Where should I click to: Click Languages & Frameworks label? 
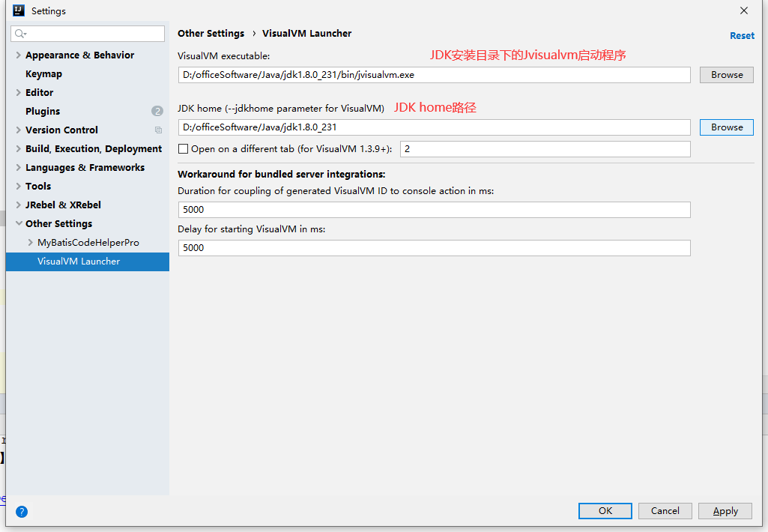tap(85, 168)
